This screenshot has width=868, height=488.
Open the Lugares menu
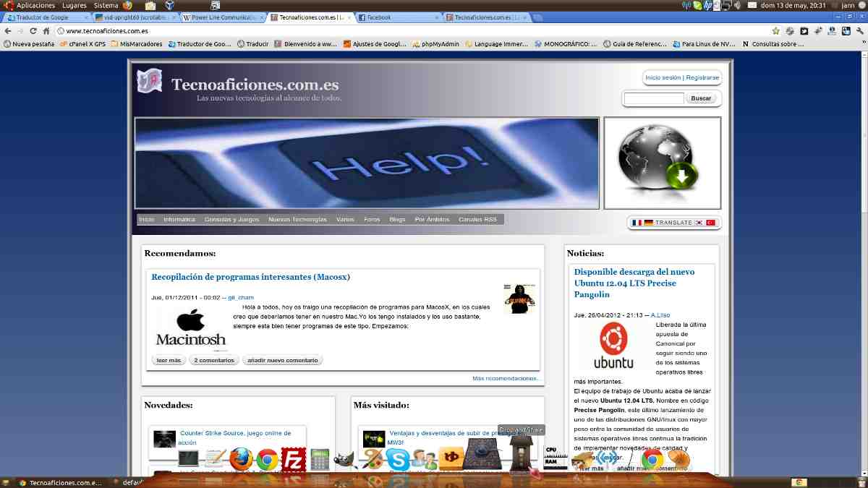[75, 5]
